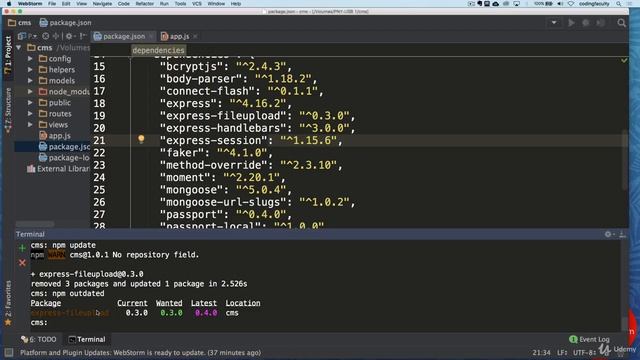Open the Project tool window side tab
Screen dimensions: 640x360
[8, 55]
